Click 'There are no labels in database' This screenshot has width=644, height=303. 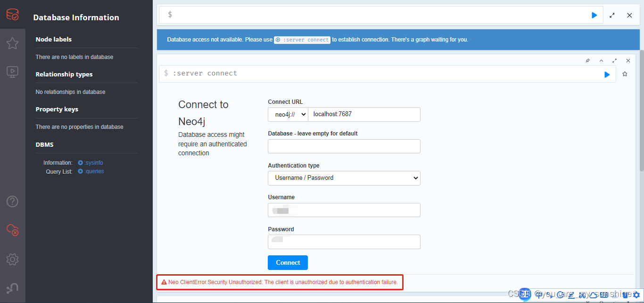pyautogui.click(x=74, y=57)
